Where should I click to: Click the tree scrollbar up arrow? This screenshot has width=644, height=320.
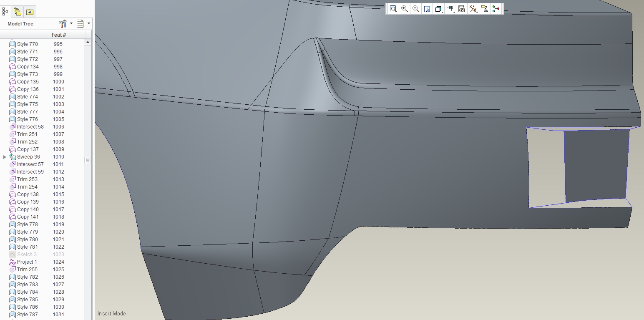88,42
